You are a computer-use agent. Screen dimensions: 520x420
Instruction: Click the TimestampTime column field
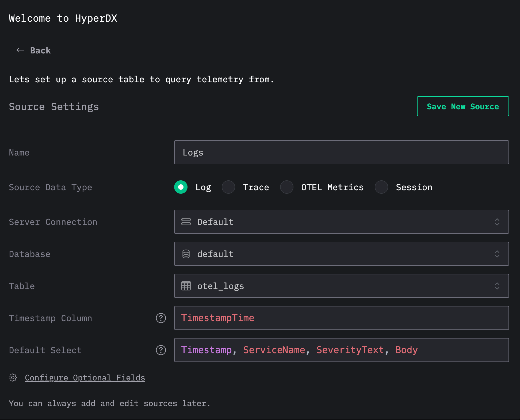[341, 318]
